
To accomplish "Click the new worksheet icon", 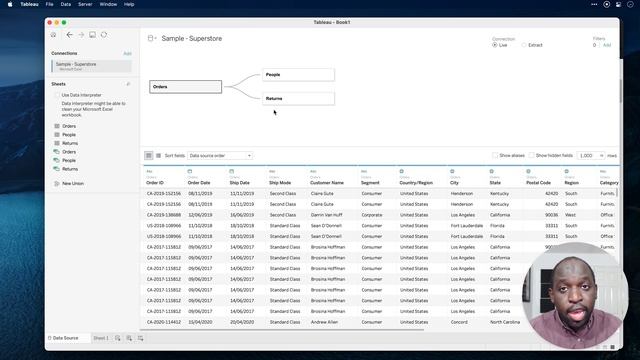I will (118, 338).
